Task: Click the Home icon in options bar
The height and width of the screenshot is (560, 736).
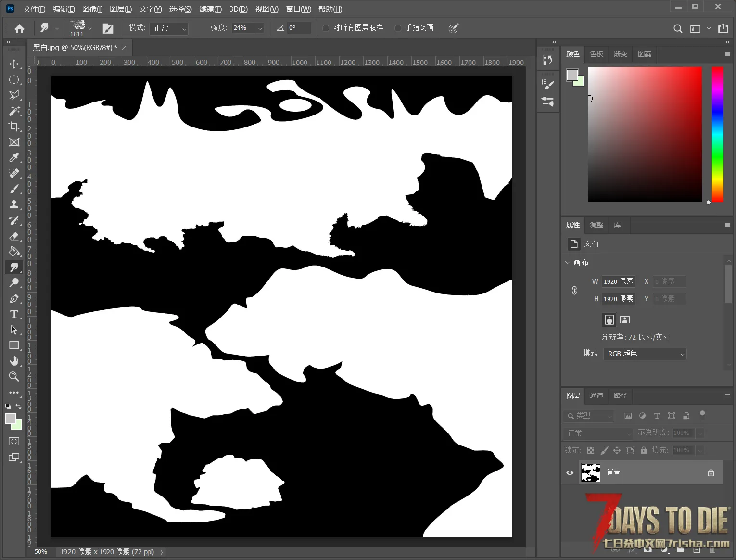Action: (x=19, y=28)
